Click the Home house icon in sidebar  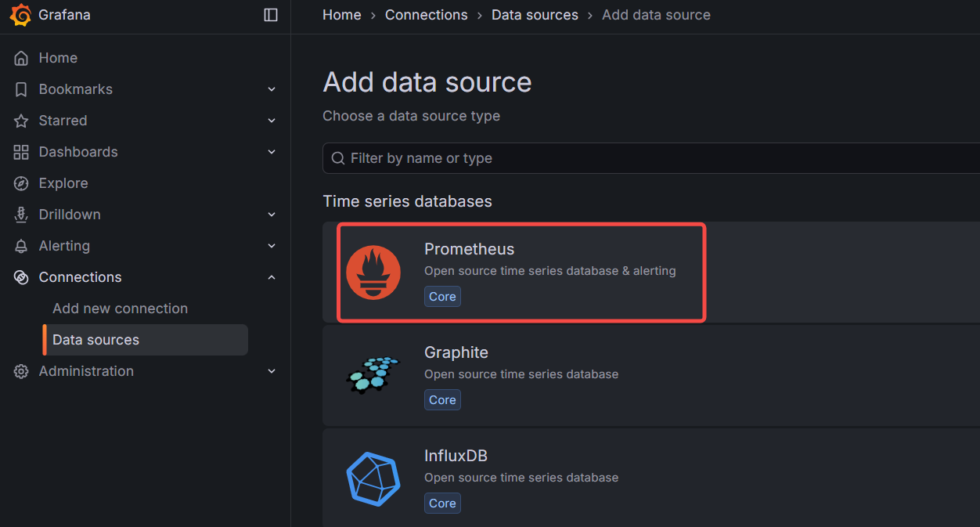click(x=21, y=58)
